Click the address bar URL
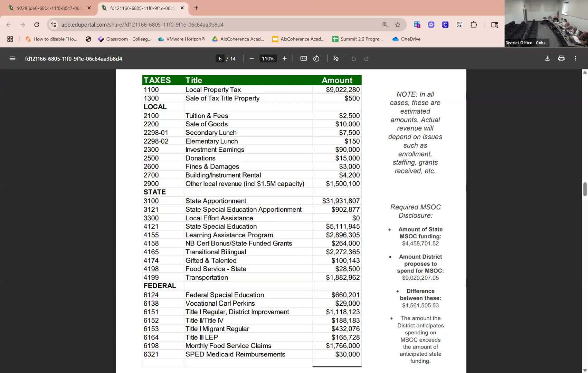588x373 pixels. click(142, 25)
